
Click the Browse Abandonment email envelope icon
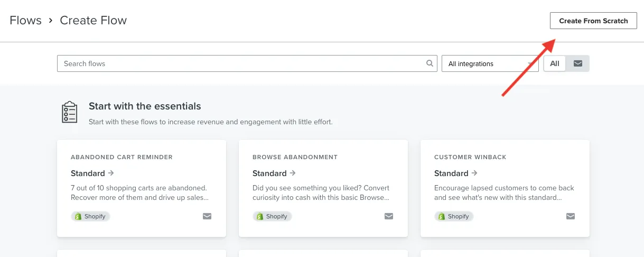(389, 216)
